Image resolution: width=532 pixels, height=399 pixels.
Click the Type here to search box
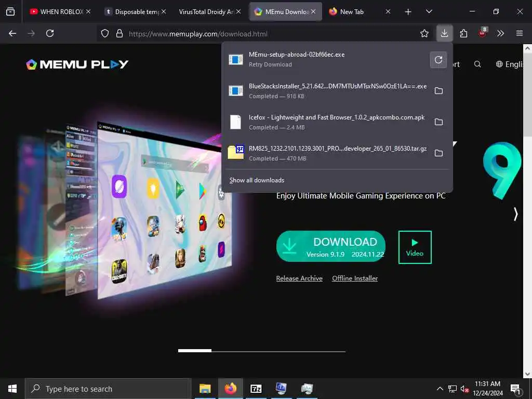click(x=108, y=389)
